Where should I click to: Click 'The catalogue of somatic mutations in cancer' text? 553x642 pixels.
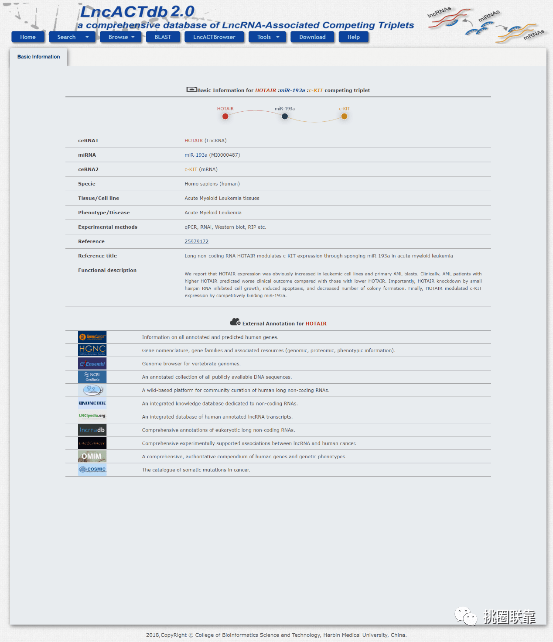196,470
